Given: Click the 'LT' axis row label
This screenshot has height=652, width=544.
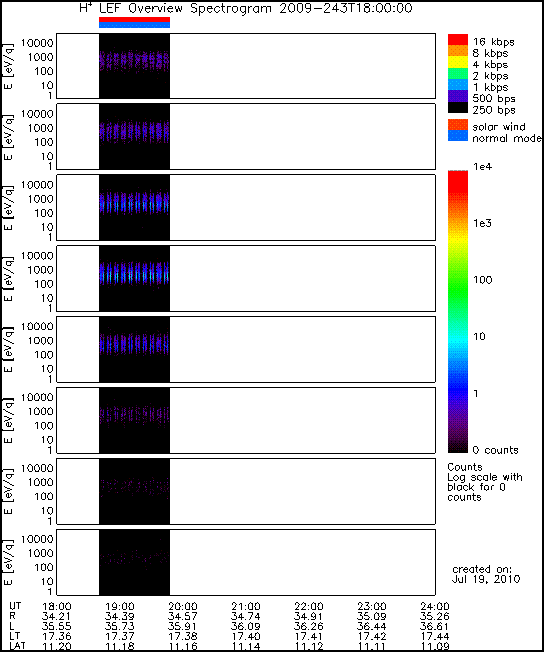Looking at the screenshot, I should [x=14, y=636].
